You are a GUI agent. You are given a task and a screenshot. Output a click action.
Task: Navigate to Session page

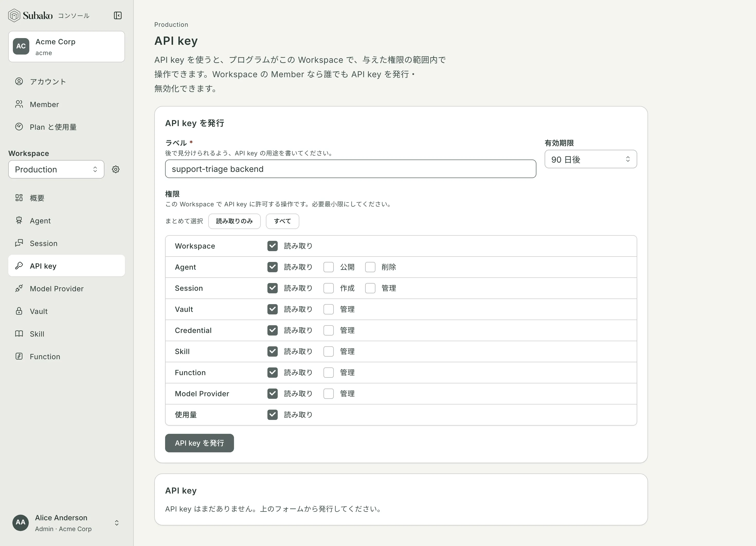[66, 243]
